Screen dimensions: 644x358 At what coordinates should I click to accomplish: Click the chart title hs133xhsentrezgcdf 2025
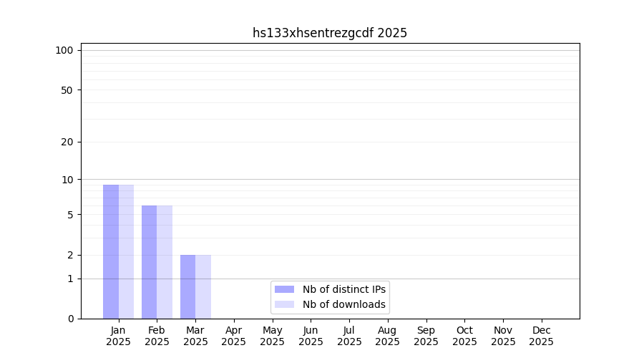(330, 33)
